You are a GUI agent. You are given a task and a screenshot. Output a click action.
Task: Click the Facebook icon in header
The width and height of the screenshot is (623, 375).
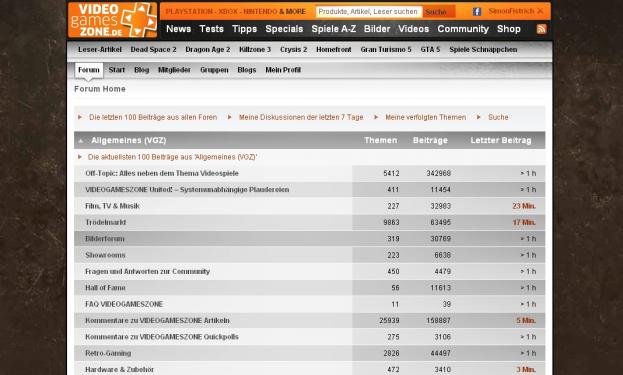click(x=477, y=12)
